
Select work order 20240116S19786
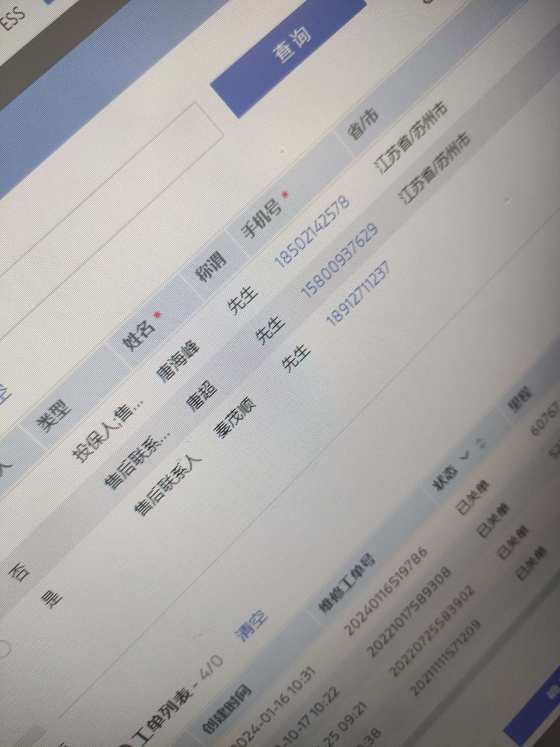[386, 591]
